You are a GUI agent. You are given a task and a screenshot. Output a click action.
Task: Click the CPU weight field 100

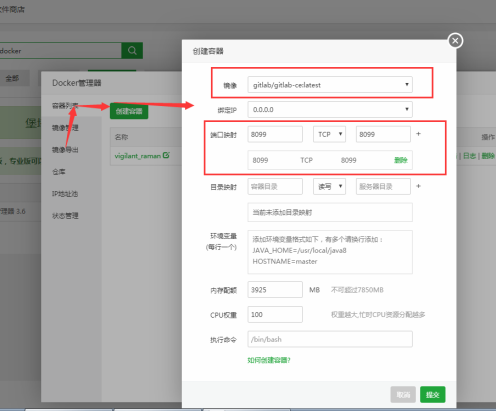click(x=275, y=314)
